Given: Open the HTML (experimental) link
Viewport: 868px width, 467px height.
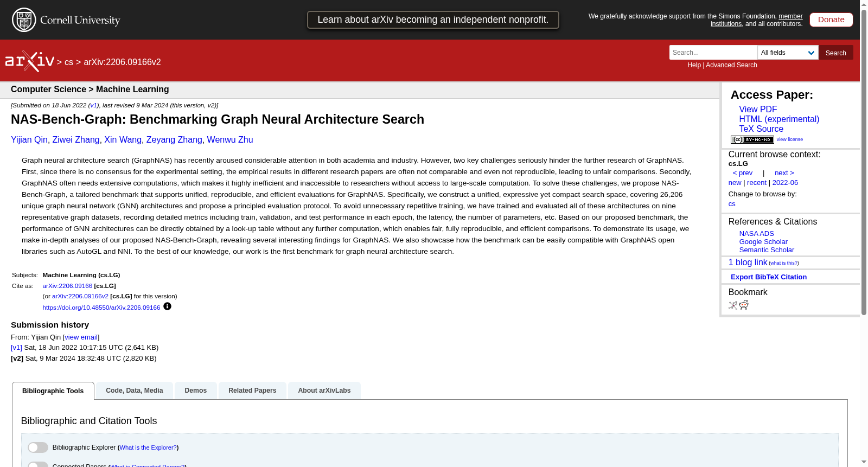Looking at the screenshot, I should pos(779,119).
